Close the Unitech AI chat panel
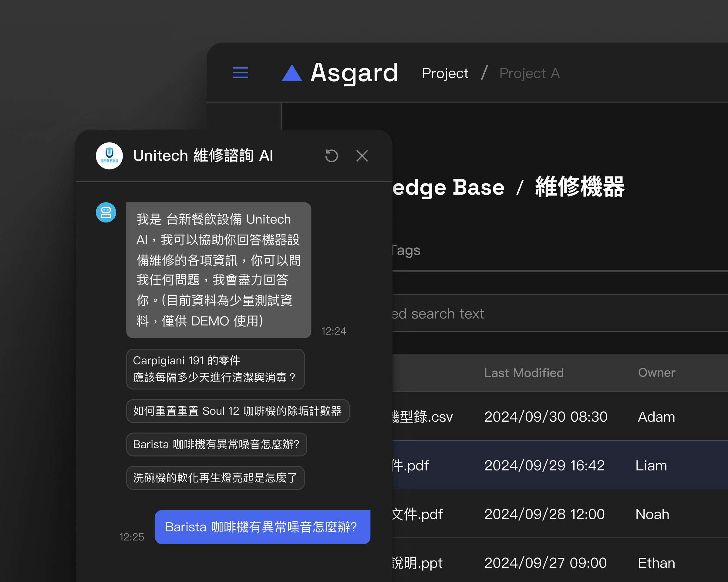Screen dimensions: 728x582 pyautogui.click(x=362, y=156)
